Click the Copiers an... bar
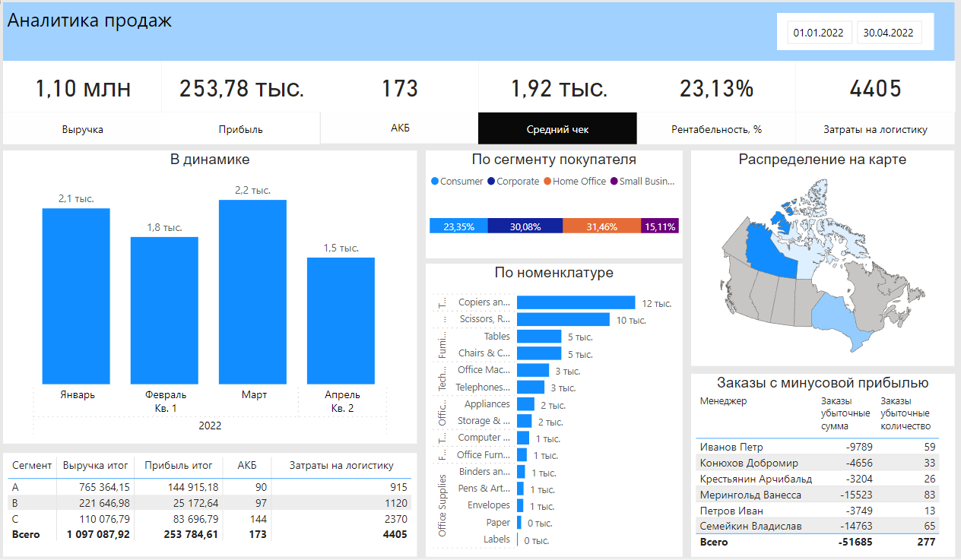This screenshot has width=961, height=560. tap(574, 302)
